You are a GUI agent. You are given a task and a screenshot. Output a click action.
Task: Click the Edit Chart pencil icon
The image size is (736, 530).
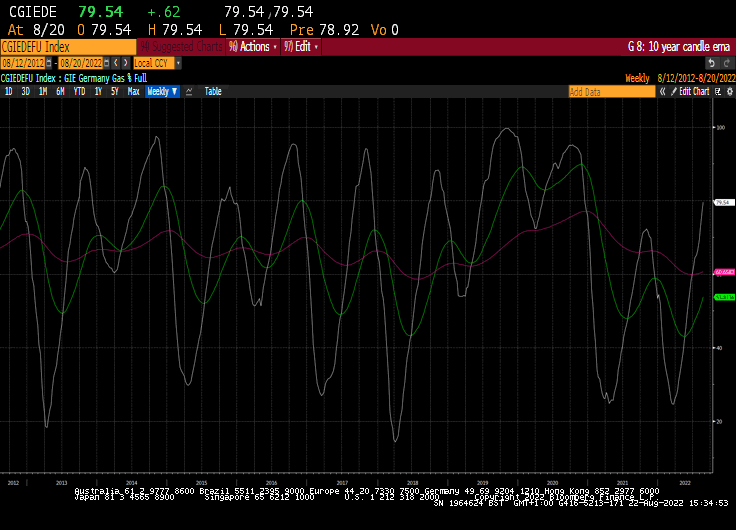coord(674,91)
